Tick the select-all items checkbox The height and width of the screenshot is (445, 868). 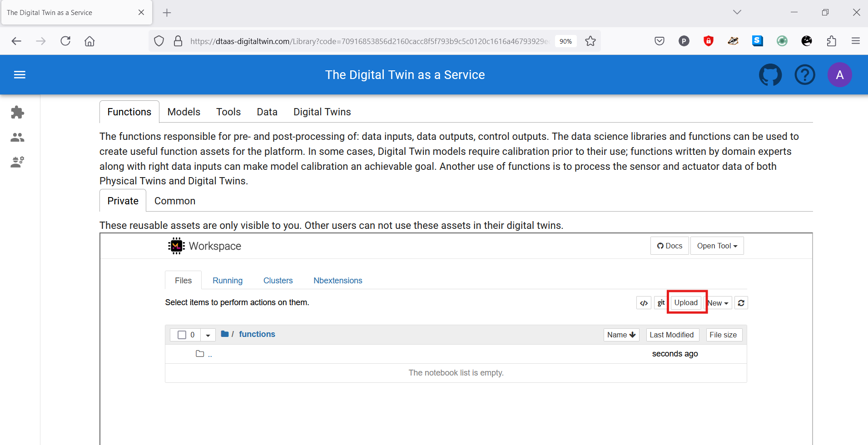pos(182,335)
